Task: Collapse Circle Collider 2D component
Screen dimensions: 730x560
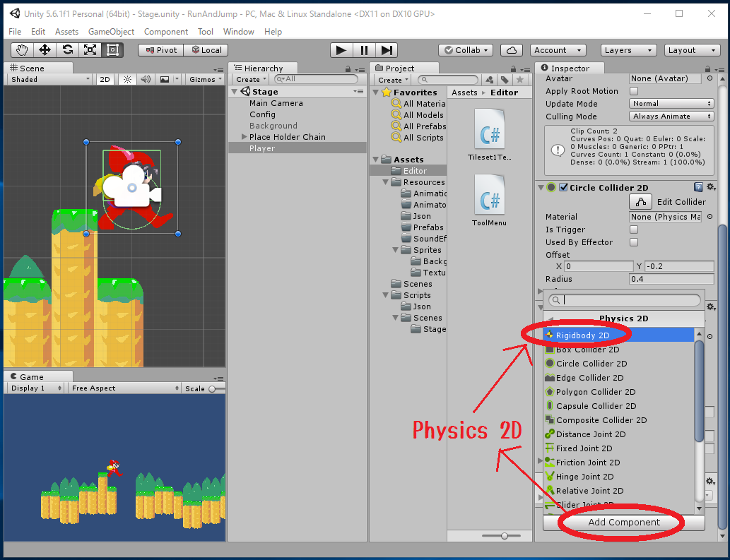Action: [541, 187]
